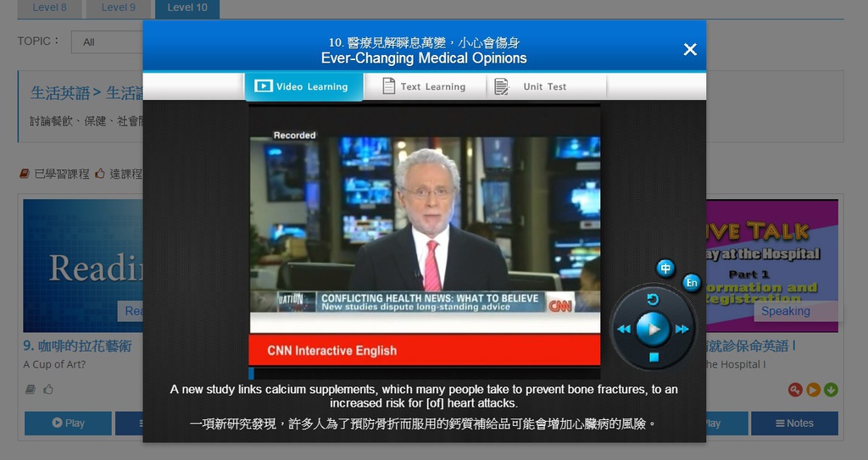Select the Level 8 tab
Viewport: 868px width, 460px height.
pyautogui.click(x=49, y=8)
